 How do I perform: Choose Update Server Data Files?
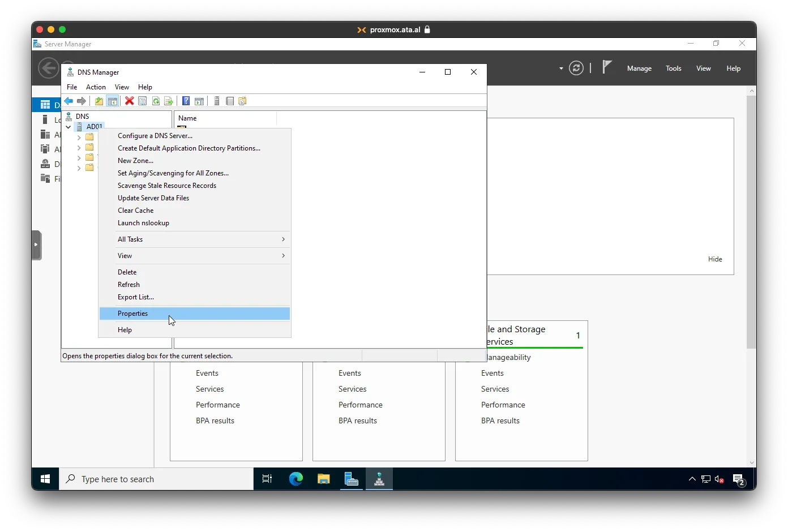click(195, 198)
